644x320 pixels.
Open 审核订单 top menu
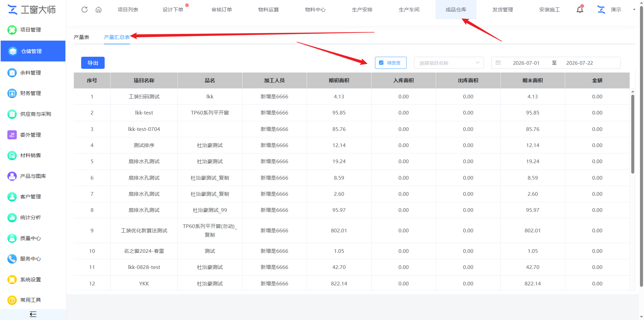[222, 9]
